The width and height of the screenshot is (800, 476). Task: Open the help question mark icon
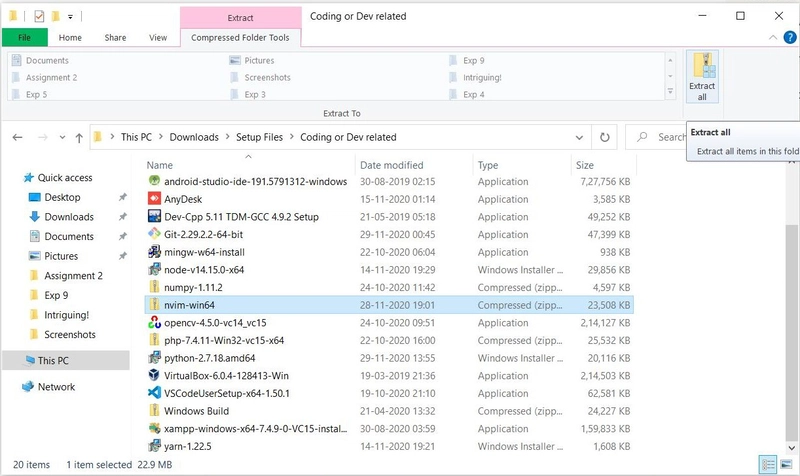click(x=790, y=37)
